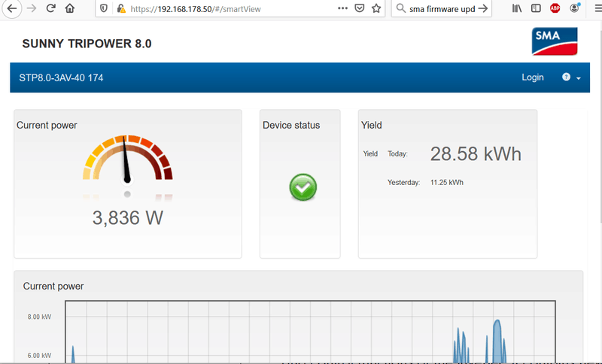
Task: Click the Yield panel title
Action: pos(371,125)
